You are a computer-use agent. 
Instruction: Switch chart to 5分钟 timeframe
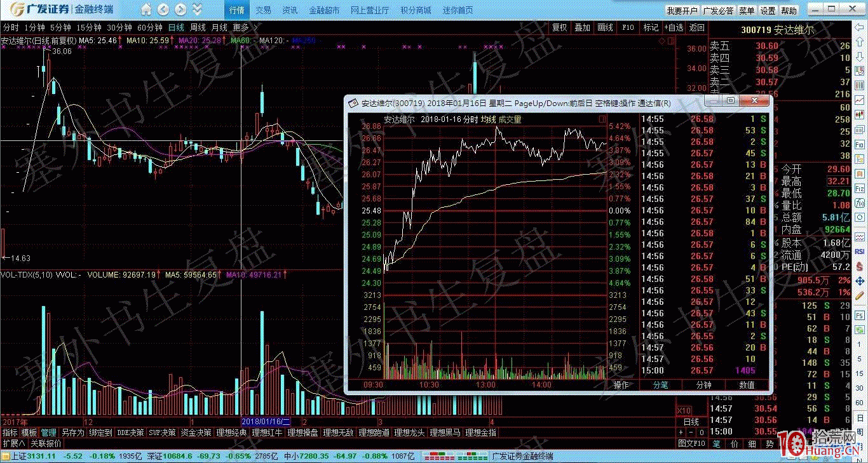(x=60, y=27)
